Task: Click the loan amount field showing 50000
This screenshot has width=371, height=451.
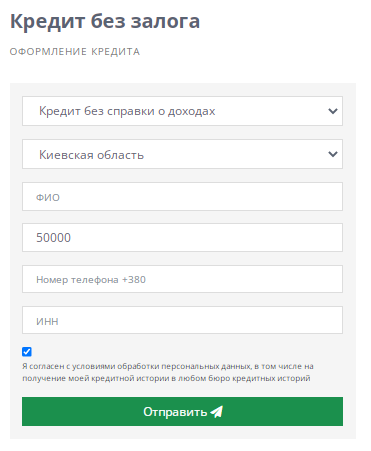Action: (182, 238)
